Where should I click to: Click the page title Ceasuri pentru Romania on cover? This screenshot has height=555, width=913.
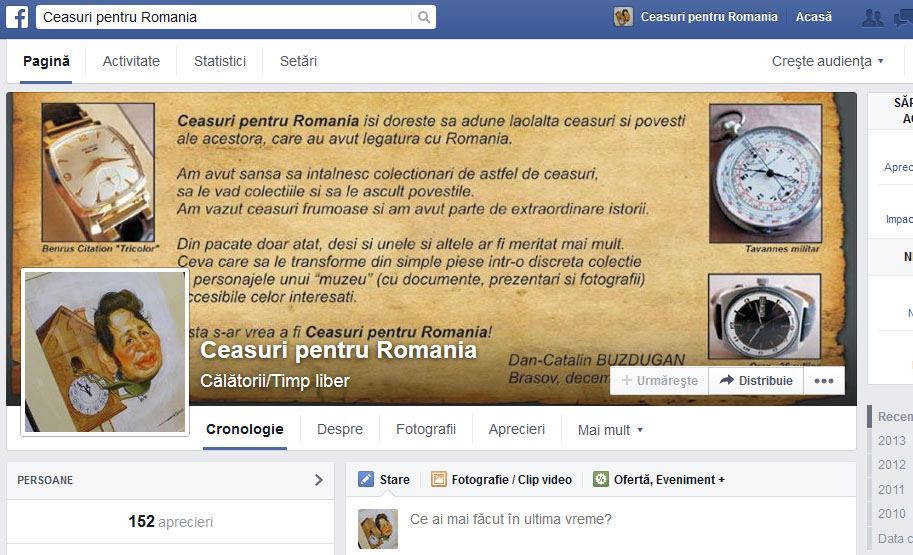point(338,350)
